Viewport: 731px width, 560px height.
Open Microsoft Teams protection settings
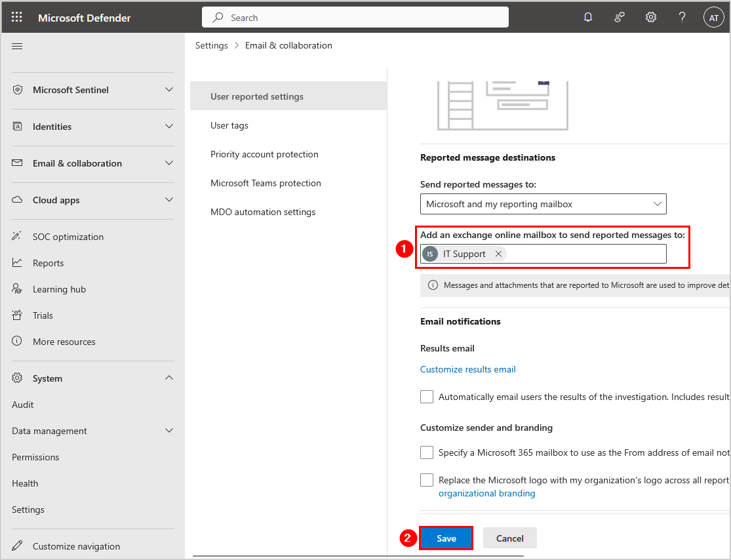point(266,183)
